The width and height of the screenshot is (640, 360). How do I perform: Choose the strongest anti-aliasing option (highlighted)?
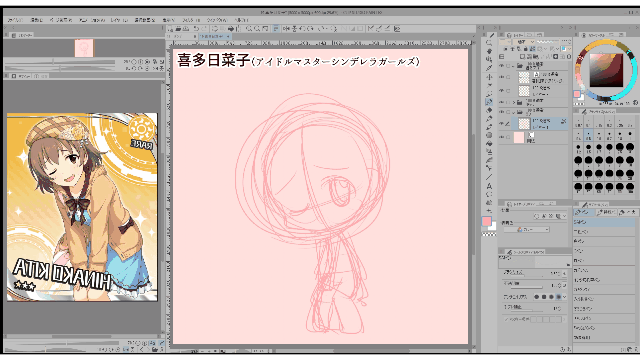[x=559, y=297]
